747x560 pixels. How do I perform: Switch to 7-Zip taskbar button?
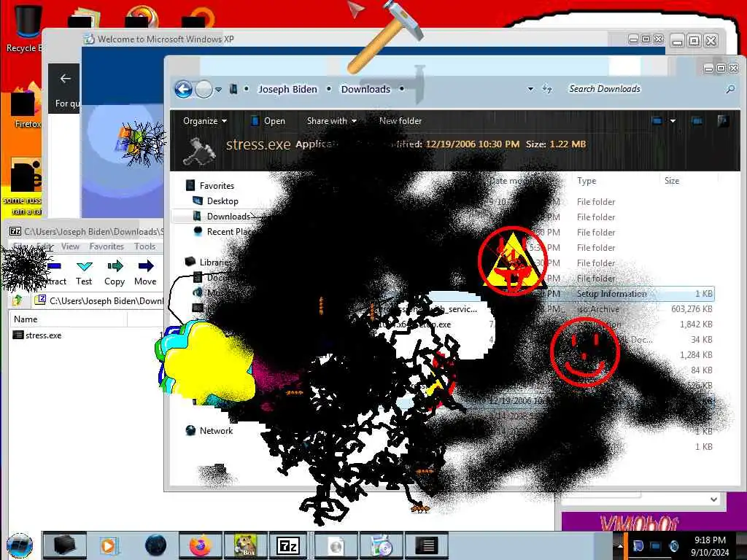pyautogui.click(x=288, y=545)
